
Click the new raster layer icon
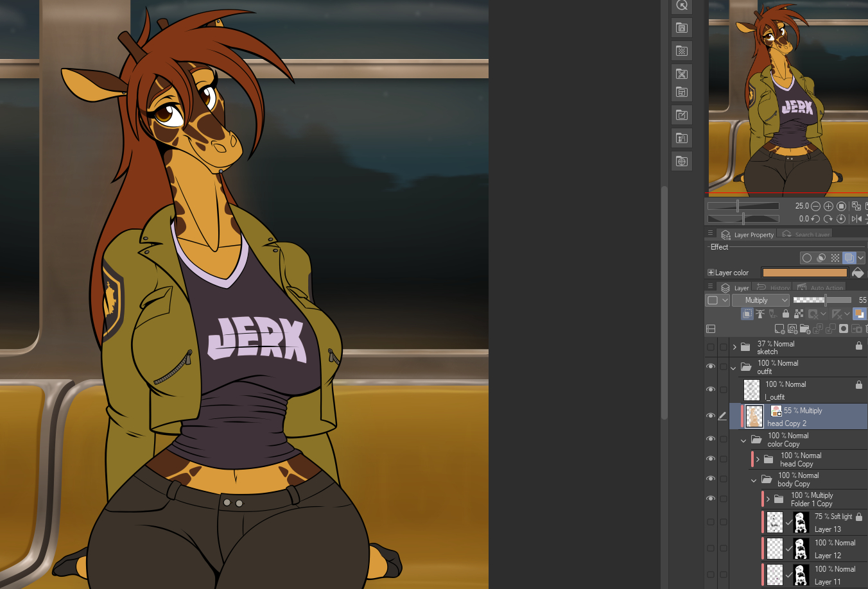click(x=779, y=329)
